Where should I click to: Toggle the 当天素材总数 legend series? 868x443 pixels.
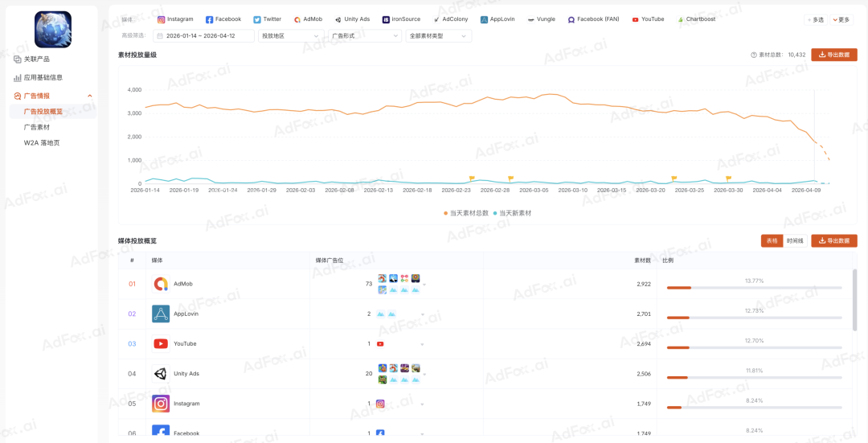click(x=466, y=213)
